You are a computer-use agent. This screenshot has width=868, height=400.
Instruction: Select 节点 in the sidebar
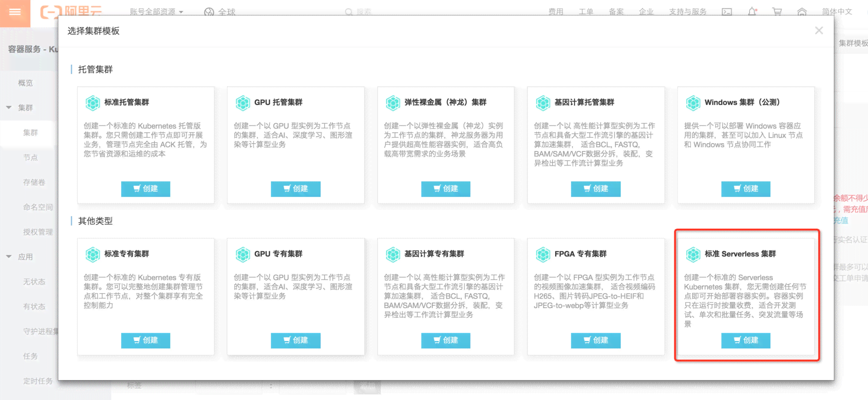[30, 157]
